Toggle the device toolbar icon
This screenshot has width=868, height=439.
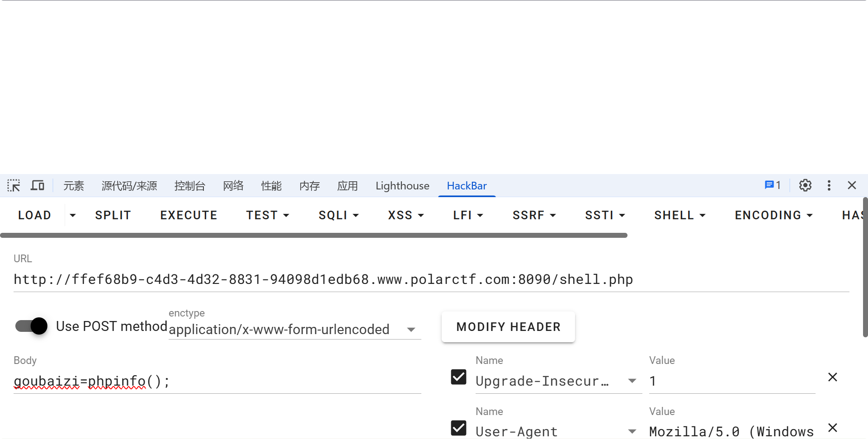(x=38, y=185)
